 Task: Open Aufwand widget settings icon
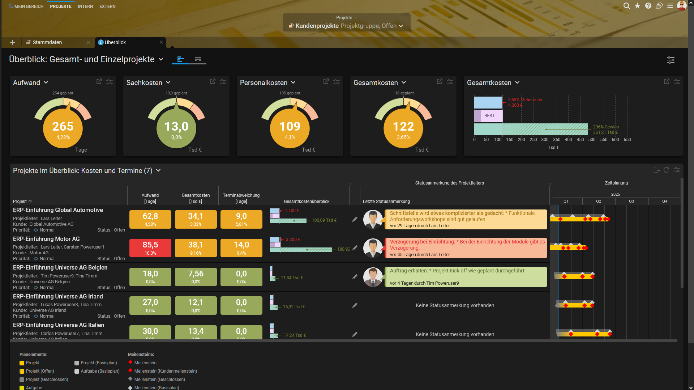(109, 81)
